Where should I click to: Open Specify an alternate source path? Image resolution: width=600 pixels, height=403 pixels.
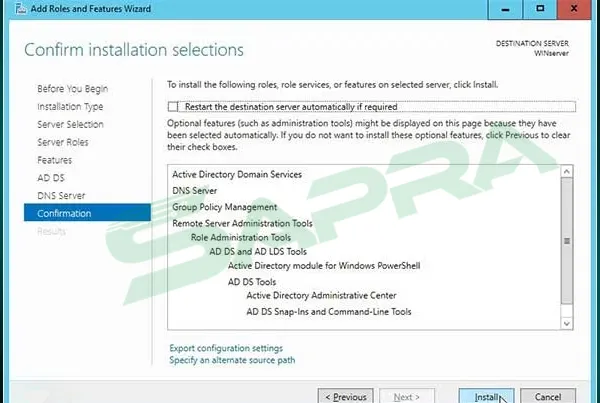coord(232,359)
